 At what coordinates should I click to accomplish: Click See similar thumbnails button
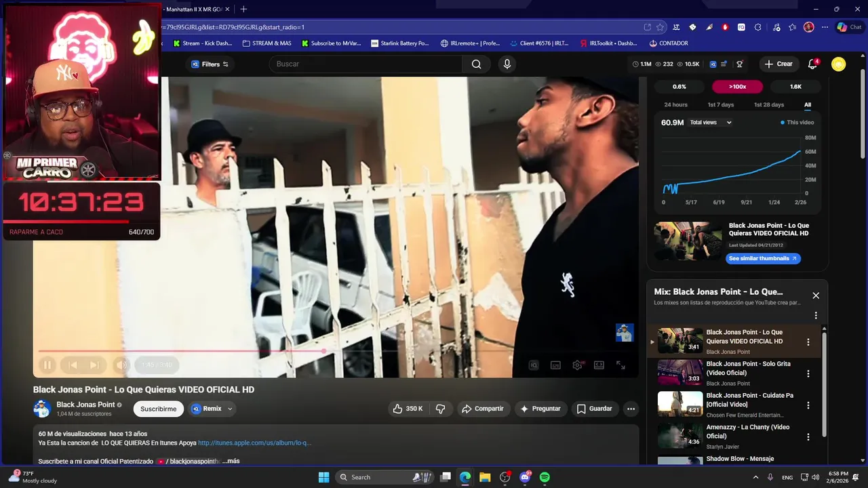[x=763, y=259]
